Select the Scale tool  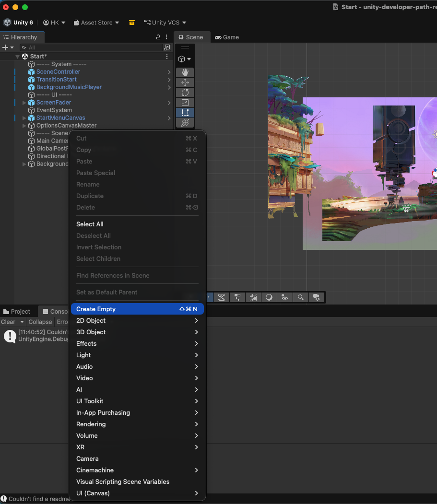point(185,103)
